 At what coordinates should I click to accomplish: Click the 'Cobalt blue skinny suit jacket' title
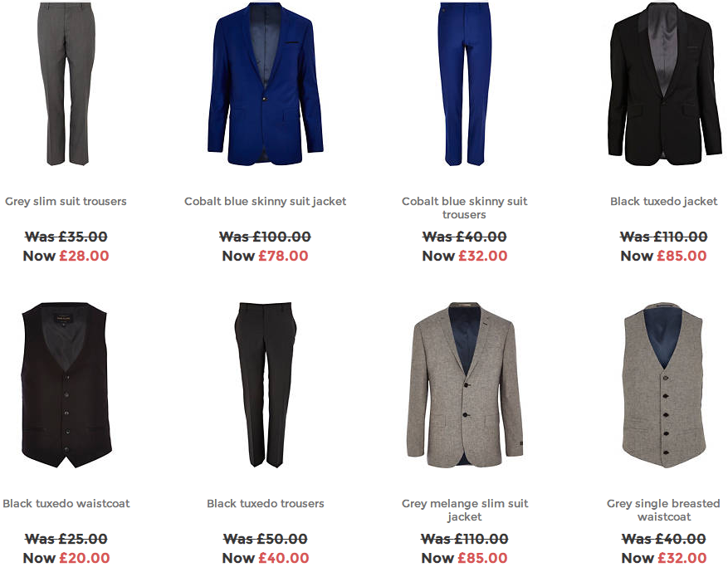[x=265, y=202]
